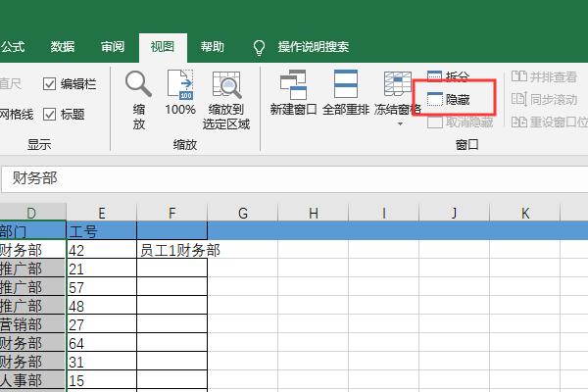Click Reset Window Position (重设窗口位置)
This screenshot has height=392, width=588.
pos(550,122)
